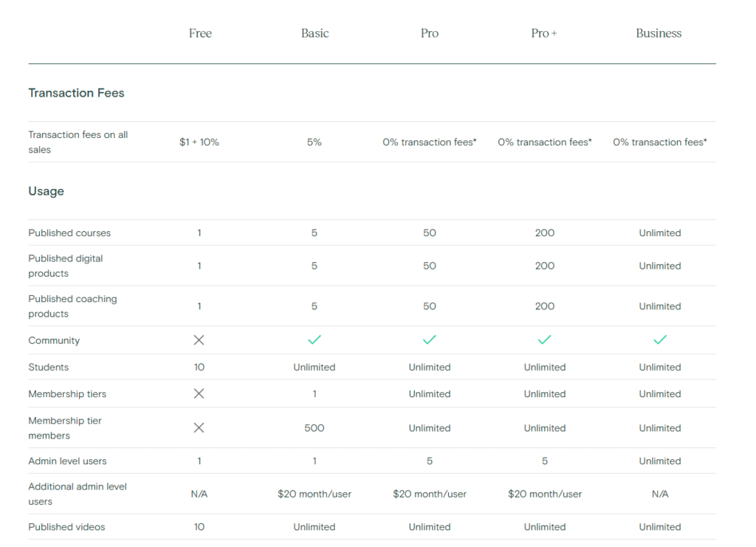The width and height of the screenshot is (756, 547).
Task: Click Basic 'Unlimited' in Published videos row
Action: [x=315, y=527]
